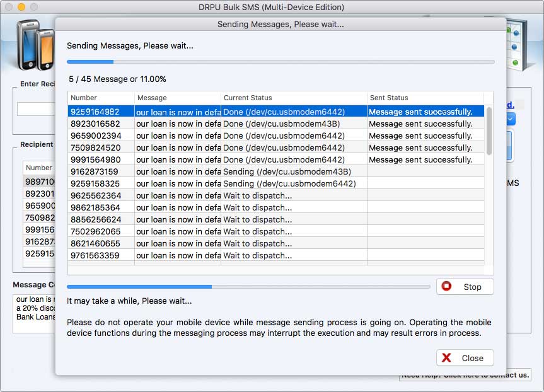Click 'Sending (/dev/cu.usbmodem43B)' status cell
This screenshot has height=392, width=544.
pos(294,171)
